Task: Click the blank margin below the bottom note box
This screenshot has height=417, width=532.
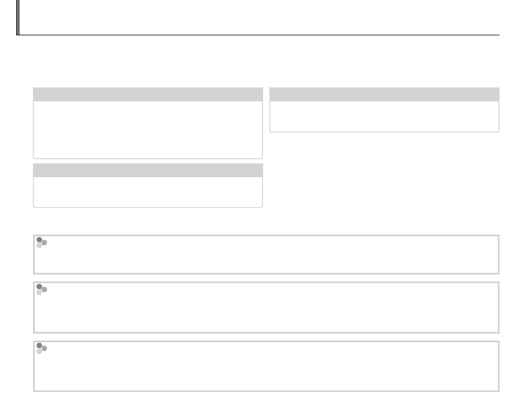Action: coord(261,404)
